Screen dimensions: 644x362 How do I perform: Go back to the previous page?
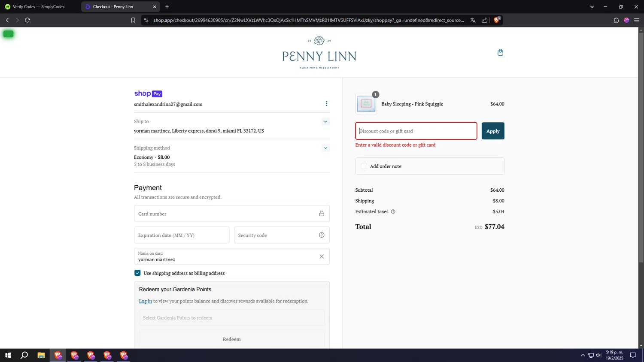tap(7, 20)
